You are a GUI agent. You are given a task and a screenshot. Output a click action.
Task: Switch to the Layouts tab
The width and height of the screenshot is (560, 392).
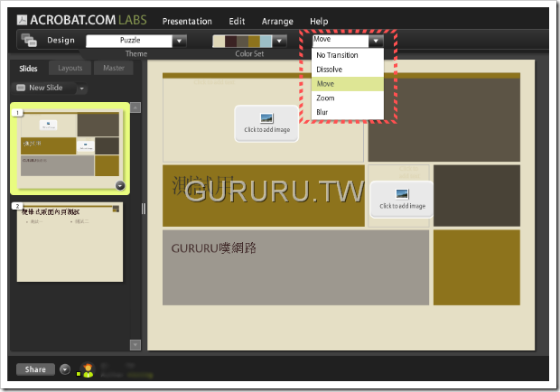(70, 68)
